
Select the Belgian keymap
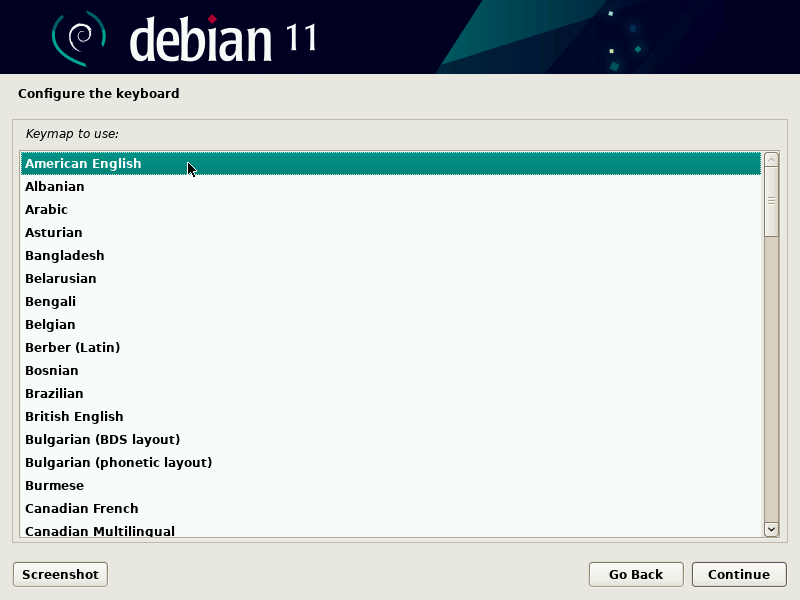pyautogui.click(x=50, y=324)
